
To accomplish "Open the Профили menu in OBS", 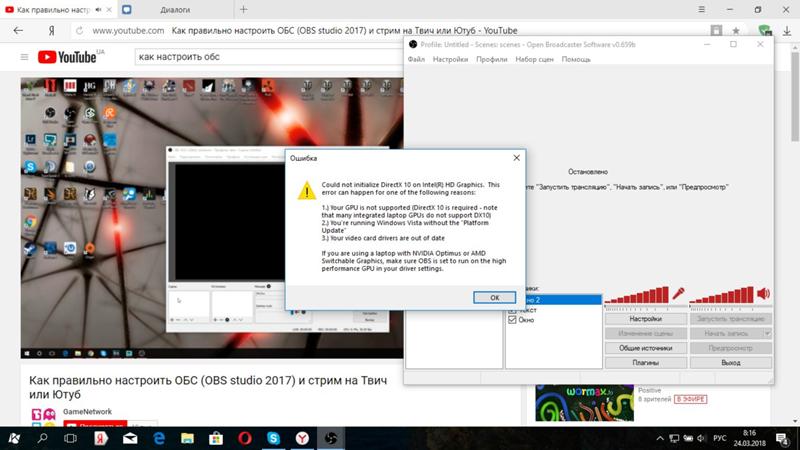I will (491, 59).
